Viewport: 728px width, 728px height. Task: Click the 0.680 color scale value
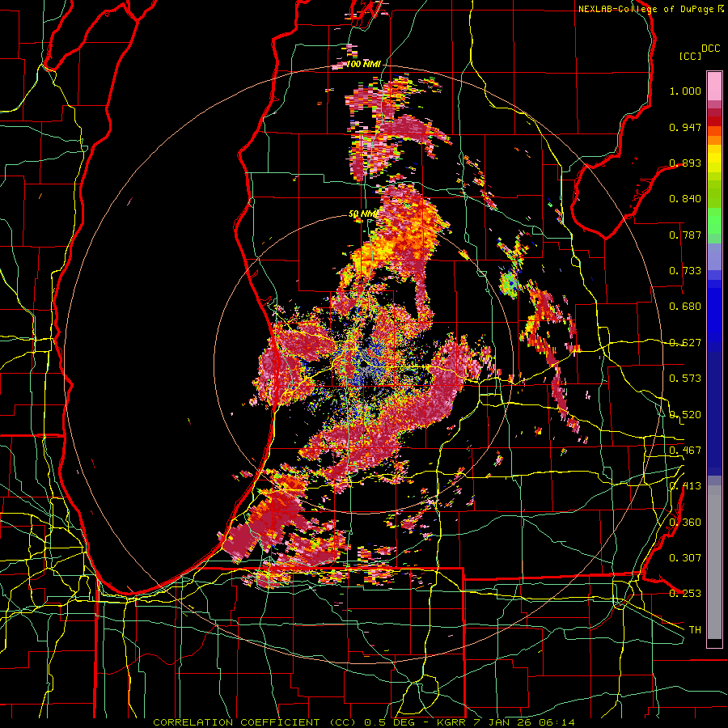[685, 307]
